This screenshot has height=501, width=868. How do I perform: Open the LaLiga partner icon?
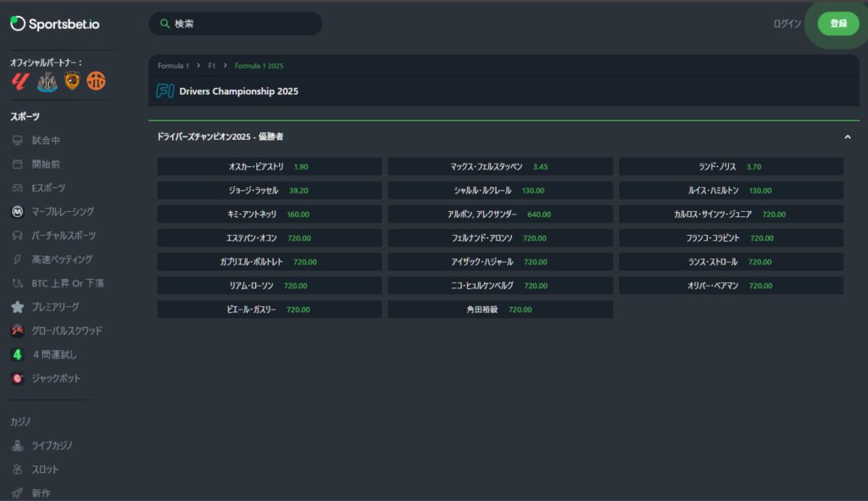click(x=20, y=81)
